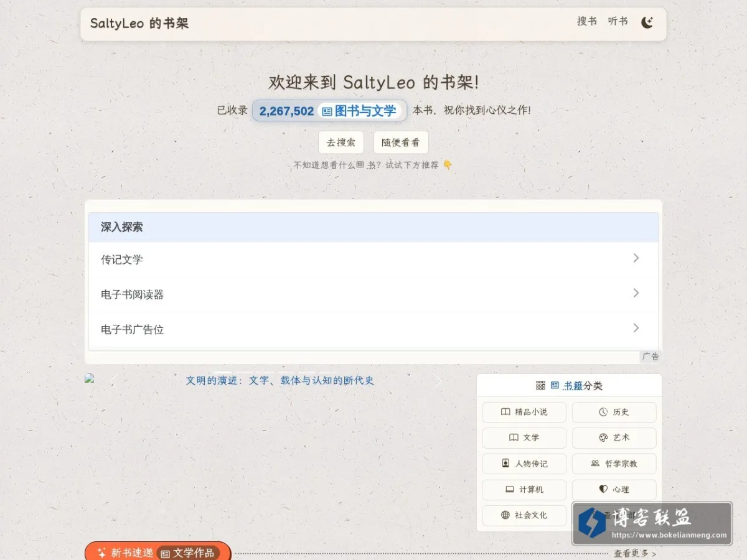Open the 查看更多 link
This screenshot has width=747, height=560.
click(634, 553)
